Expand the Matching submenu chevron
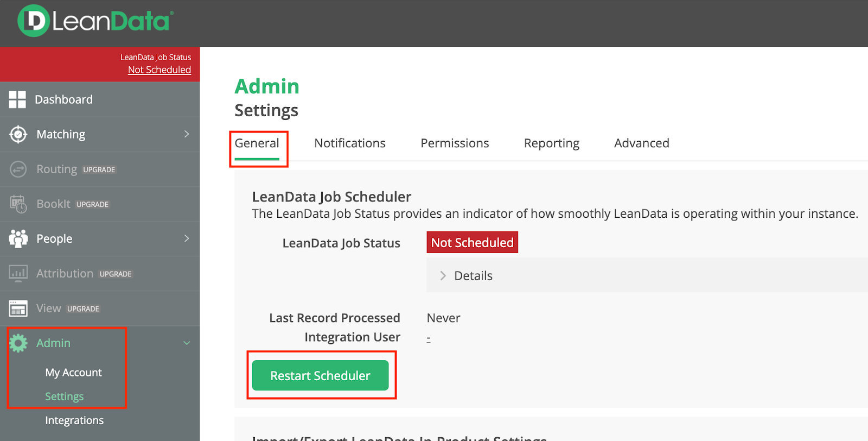The height and width of the screenshot is (441, 868). [x=187, y=134]
